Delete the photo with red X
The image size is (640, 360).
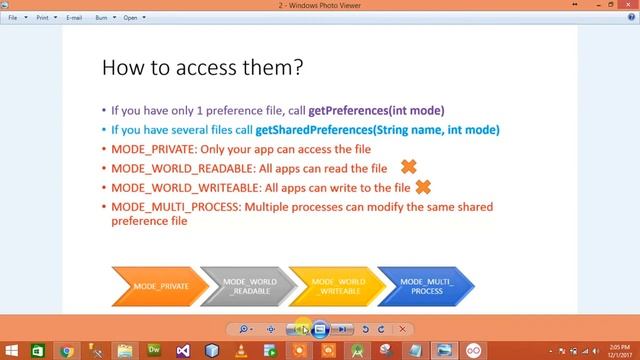(x=402, y=329)
